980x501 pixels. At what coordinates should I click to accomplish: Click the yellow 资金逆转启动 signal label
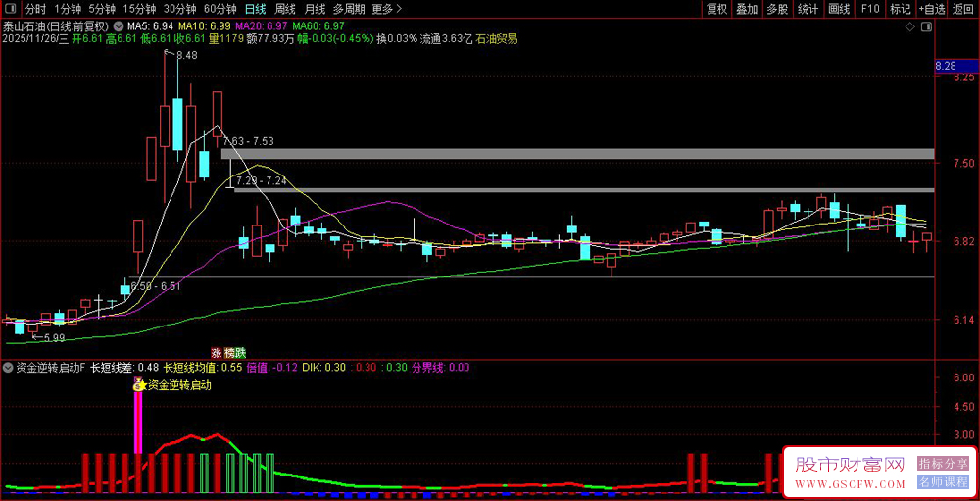coord(179,385)
